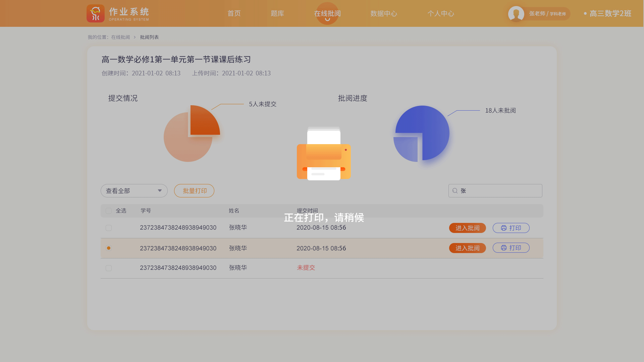Click the 5人未提交 chart callout label
Image resolution: width=644 pixels, height=362 pixels.
(262, 104)
